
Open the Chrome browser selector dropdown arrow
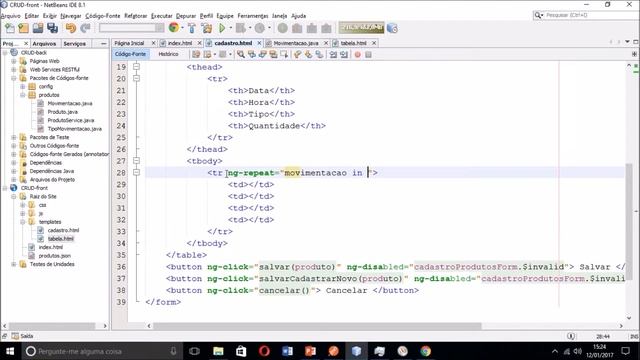(182, 28)
